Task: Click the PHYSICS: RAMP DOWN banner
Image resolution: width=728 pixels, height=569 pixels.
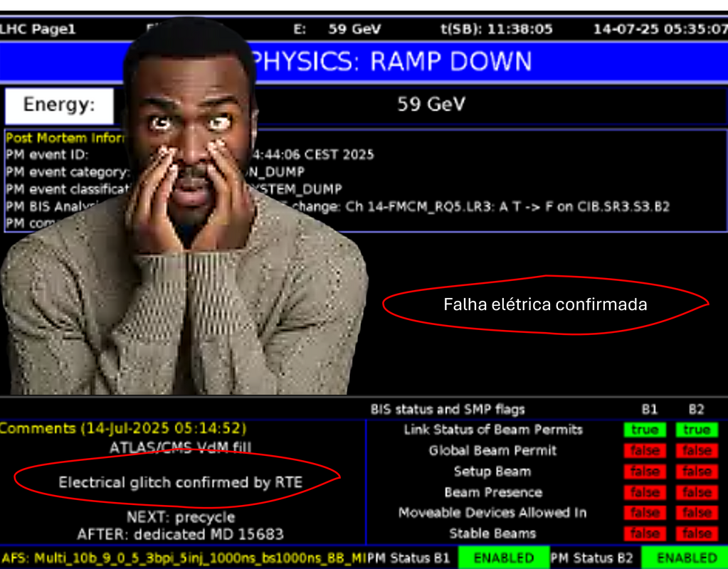Action: point(391,62)
